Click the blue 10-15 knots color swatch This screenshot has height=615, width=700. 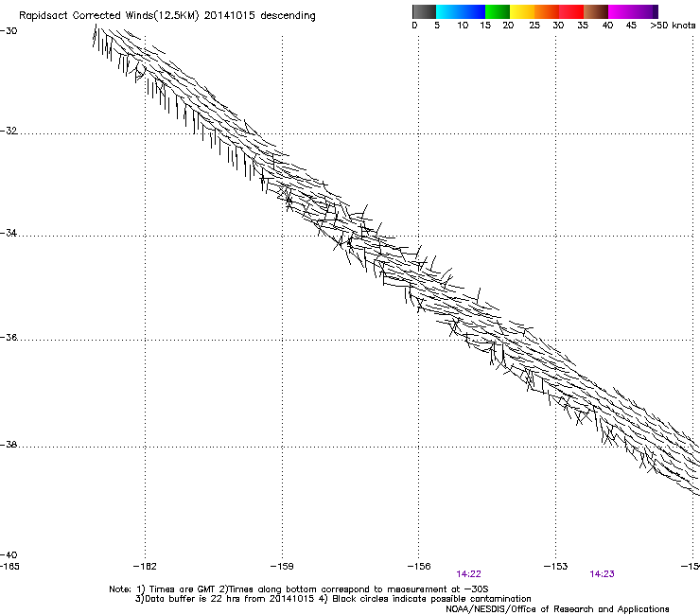coord(473,11)
